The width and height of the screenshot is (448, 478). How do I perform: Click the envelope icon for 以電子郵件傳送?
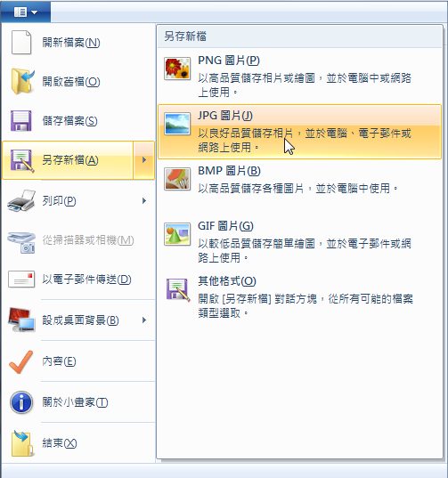click(x=21, y=280)
